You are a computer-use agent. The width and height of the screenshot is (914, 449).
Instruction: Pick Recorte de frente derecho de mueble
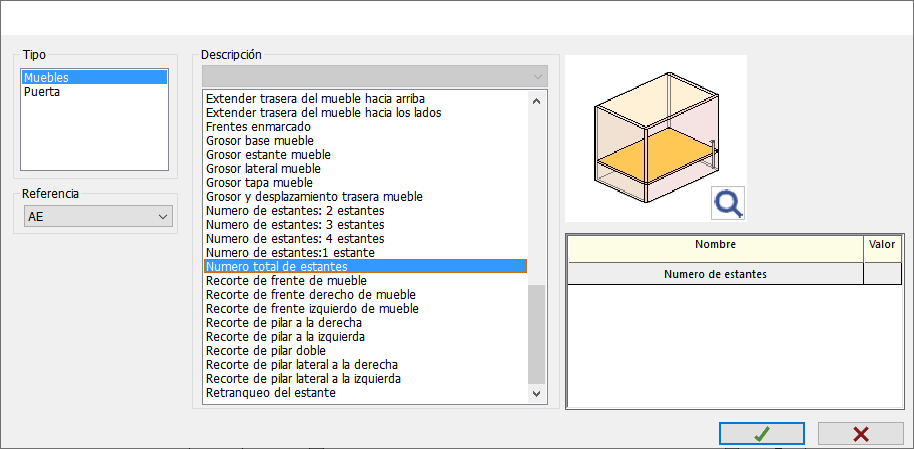365,294
